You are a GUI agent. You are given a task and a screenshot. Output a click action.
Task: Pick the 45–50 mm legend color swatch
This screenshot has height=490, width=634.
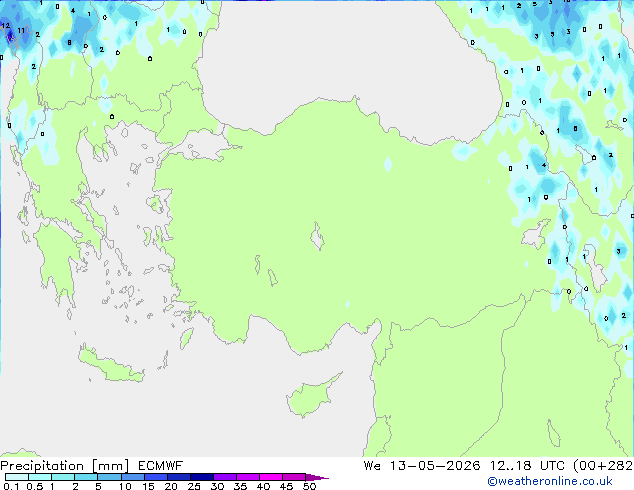click(x=294, y=477)
